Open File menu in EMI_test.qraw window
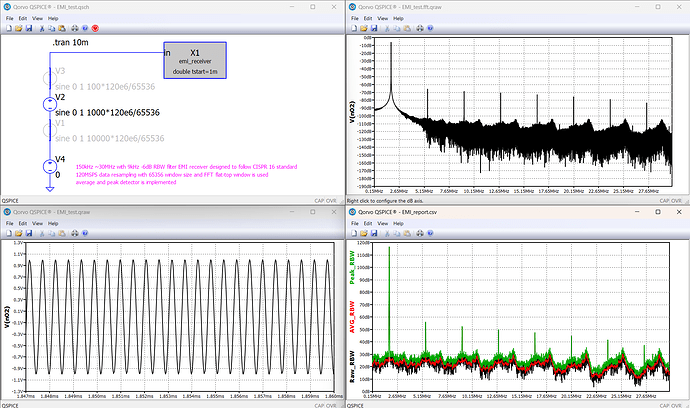Screen dimensions: 690x408 coord(10,224)
